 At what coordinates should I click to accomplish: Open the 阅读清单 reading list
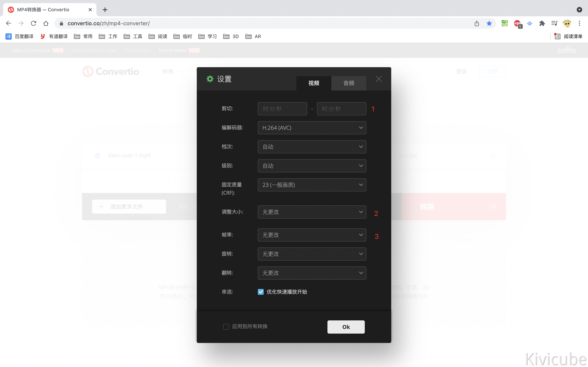click(x=569, y=37)
